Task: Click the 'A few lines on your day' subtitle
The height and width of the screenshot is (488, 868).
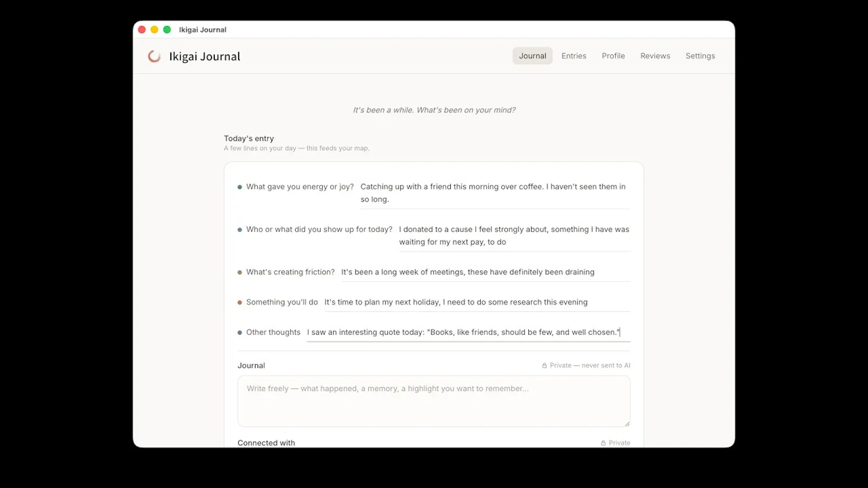Action: click(x=297, y=148)
